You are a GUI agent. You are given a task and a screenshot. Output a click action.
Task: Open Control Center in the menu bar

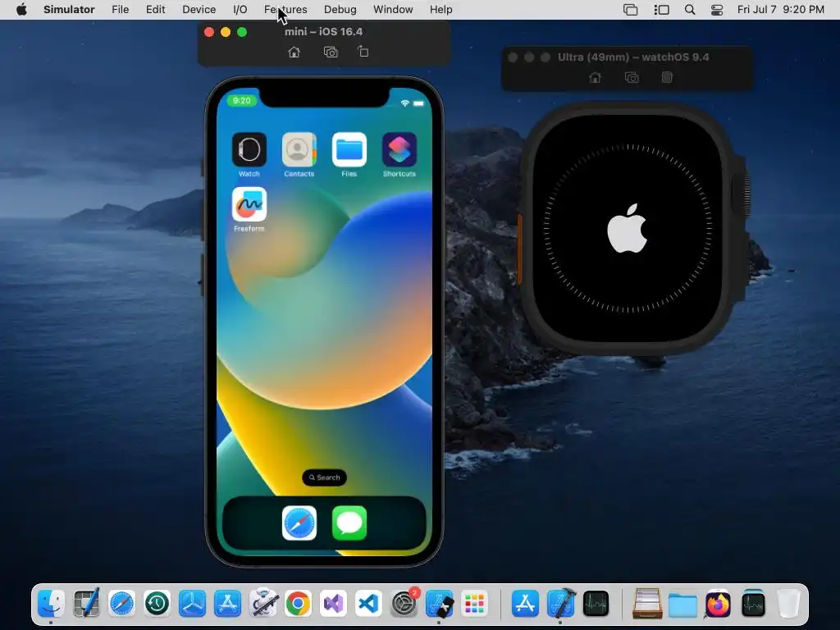(x=717, y=10)
